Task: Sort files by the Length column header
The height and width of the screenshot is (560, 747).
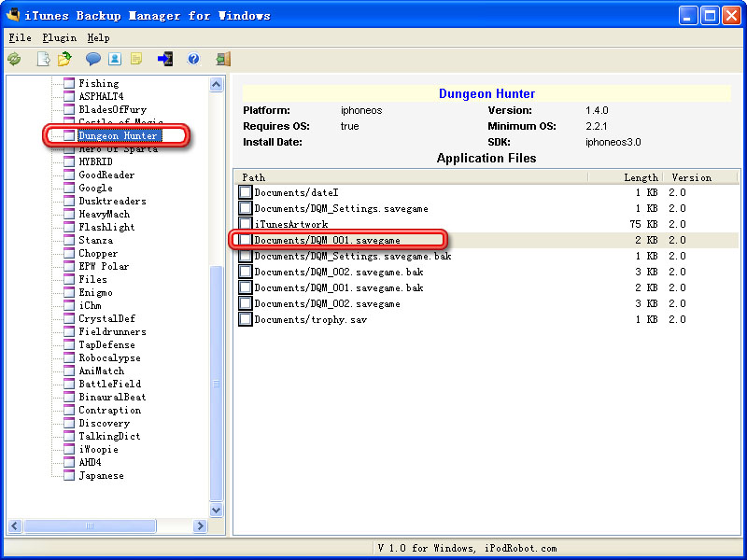Action: click(626, 177)
